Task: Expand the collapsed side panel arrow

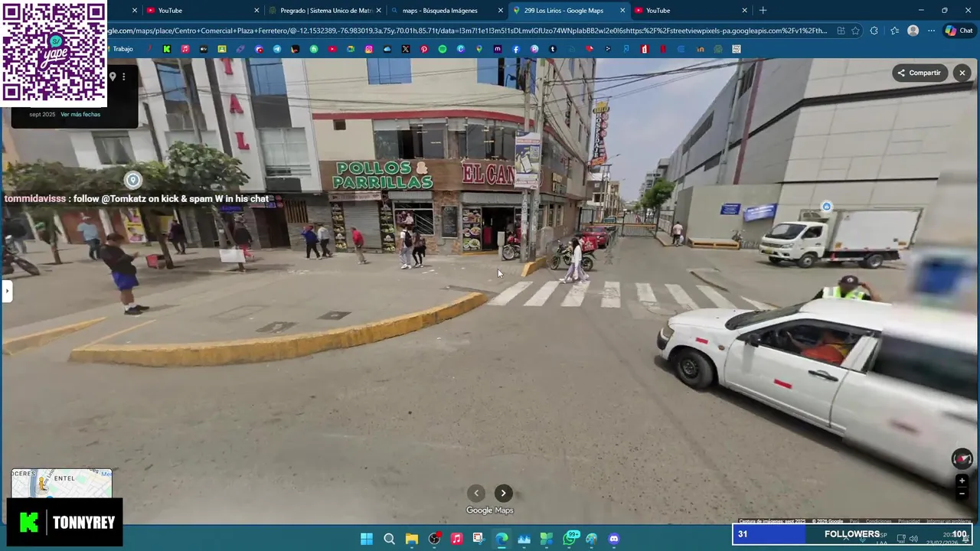Action: point(6,291)
